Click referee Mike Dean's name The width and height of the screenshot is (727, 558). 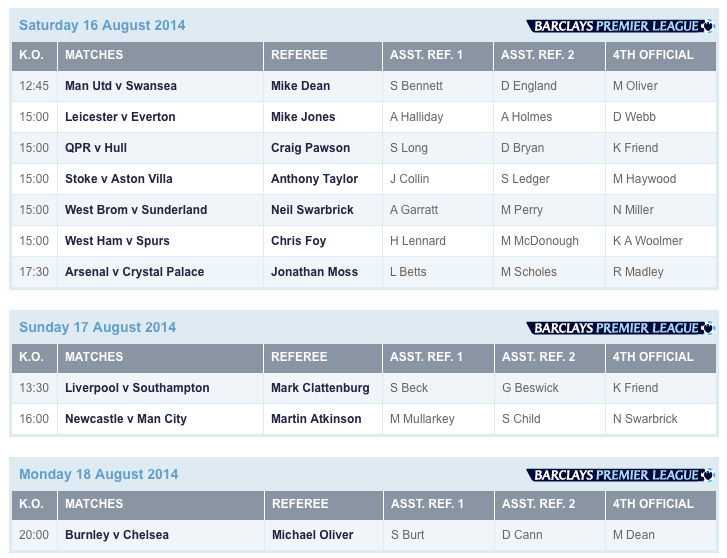point(300,86)
